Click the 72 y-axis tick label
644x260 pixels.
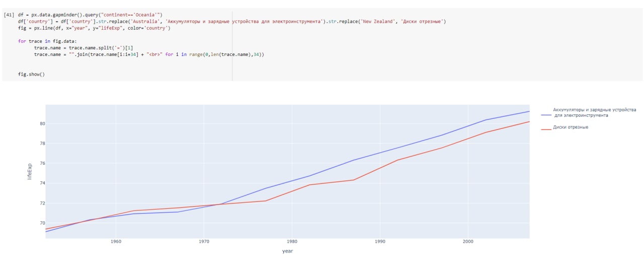pyautogui.click(x=42, y=203)
